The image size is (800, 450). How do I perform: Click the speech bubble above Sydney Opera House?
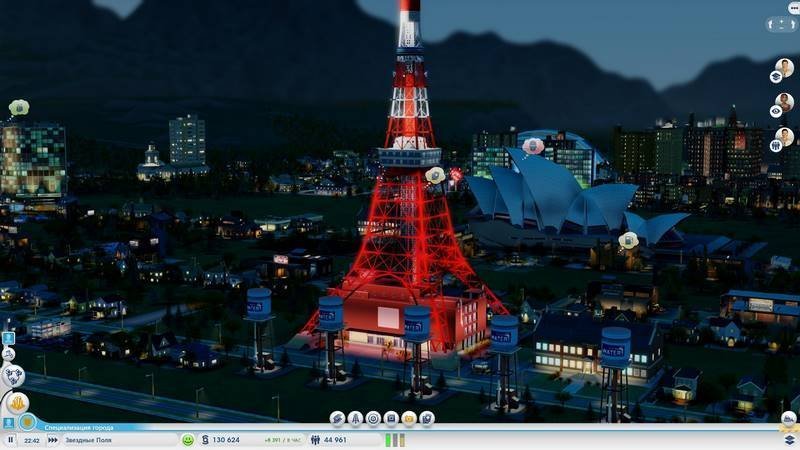(x=534, y=146)
